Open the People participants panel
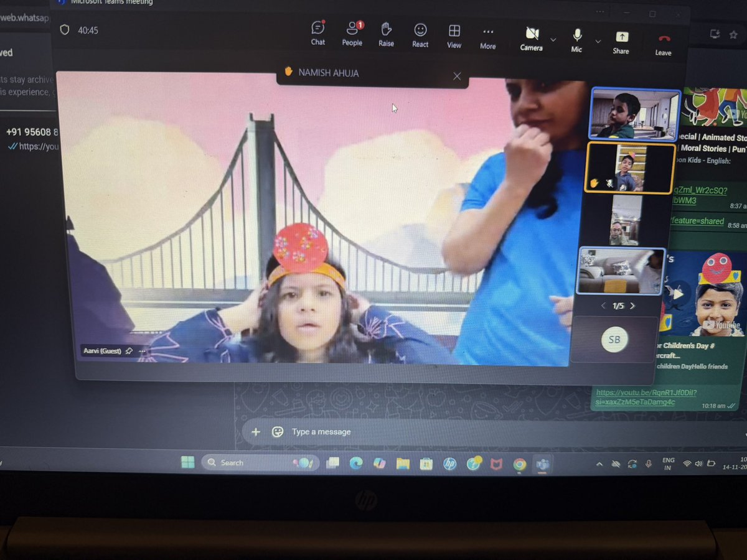Viewport: 747px width, 560px height. coord(352,34)
